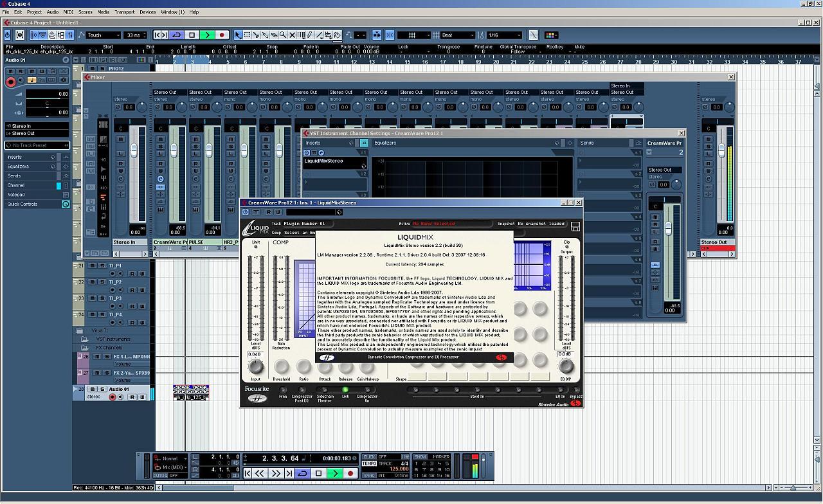Select the Mute X tool
823x504 pixels.
point(292,35)
